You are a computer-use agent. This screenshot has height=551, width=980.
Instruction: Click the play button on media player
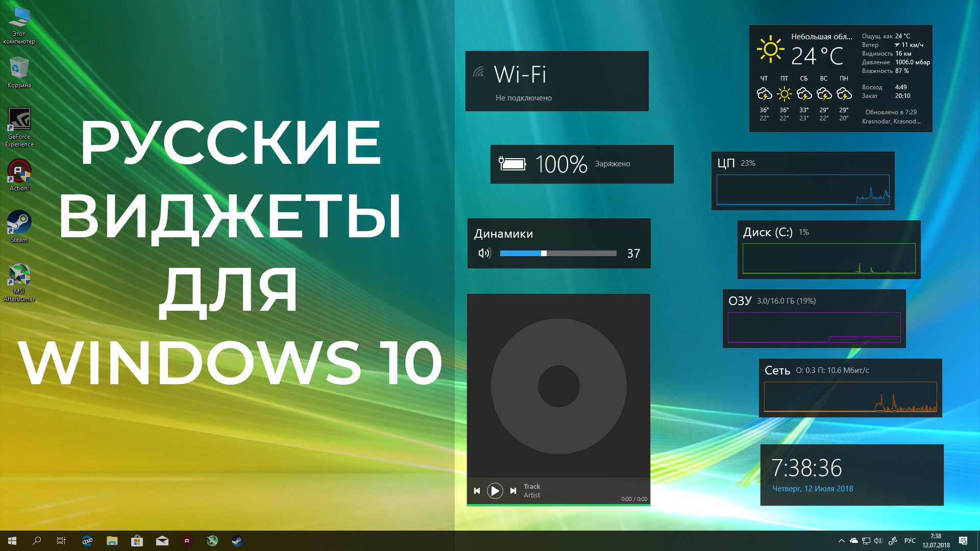pos(495,490)
